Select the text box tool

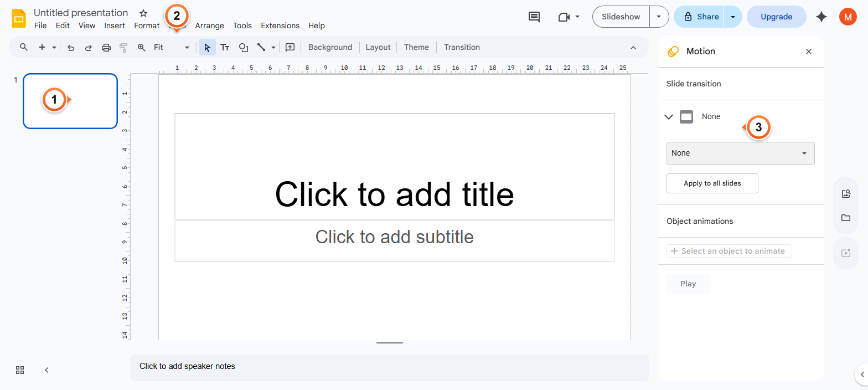(x=225, y=48)
